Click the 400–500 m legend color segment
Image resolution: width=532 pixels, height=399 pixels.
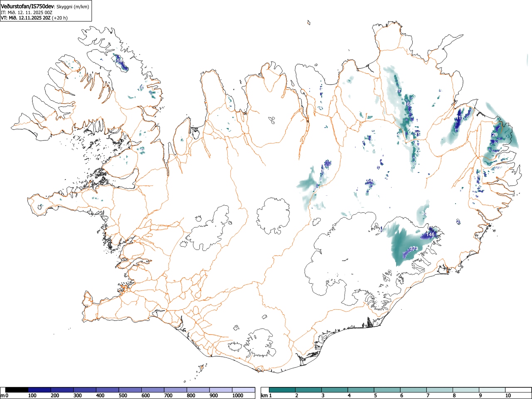[108, 390]
